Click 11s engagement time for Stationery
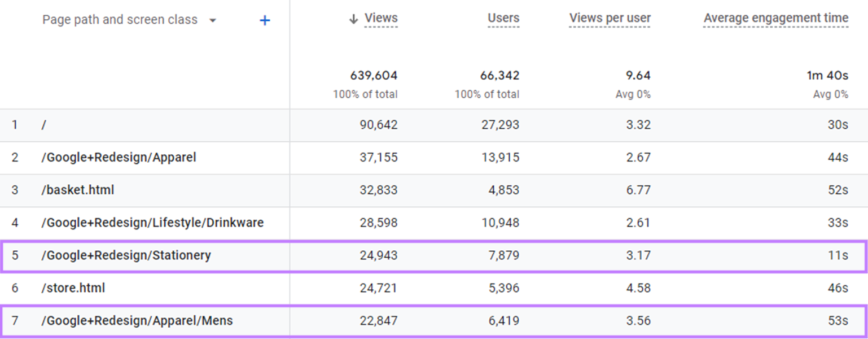Viewport: 868px width, 339px height. click(x=839, y=255)
